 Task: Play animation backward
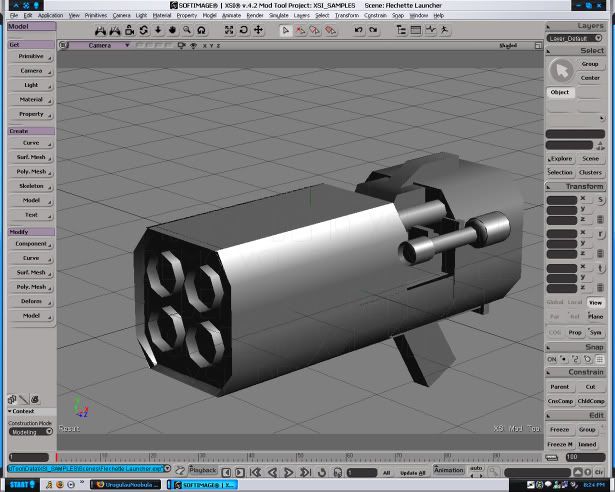[x=273, y=472]
